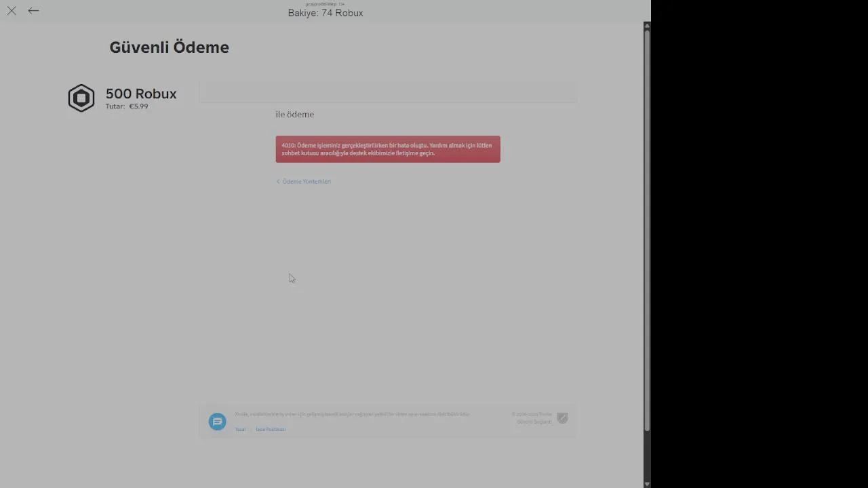Image resolution: width=868 pixels, height=488 pixels.
Task: Click the vertical scrollbar thumb
Action: (647, 230)
